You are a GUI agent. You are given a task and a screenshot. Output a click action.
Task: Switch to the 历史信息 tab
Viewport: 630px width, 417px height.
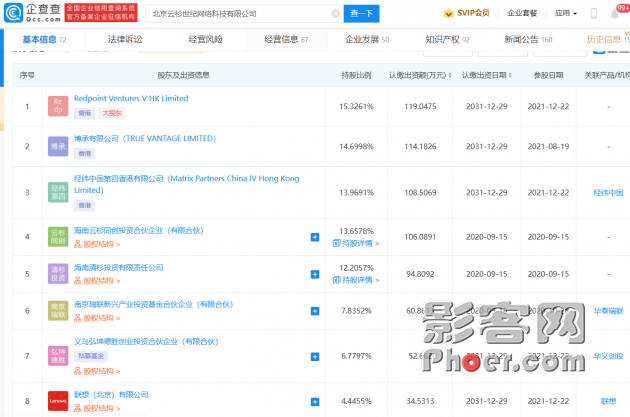[608, 39]
